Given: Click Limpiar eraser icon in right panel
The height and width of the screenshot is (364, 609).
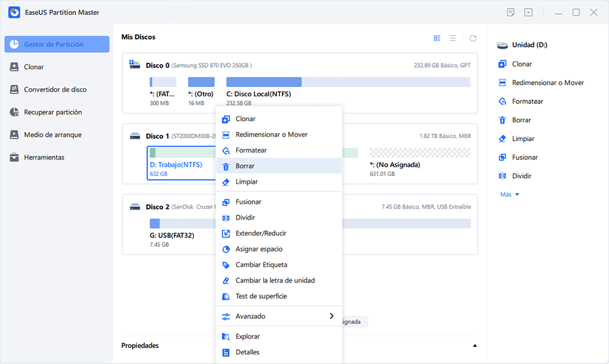Looking at the screenshot, I should click(x=502, y=139).
